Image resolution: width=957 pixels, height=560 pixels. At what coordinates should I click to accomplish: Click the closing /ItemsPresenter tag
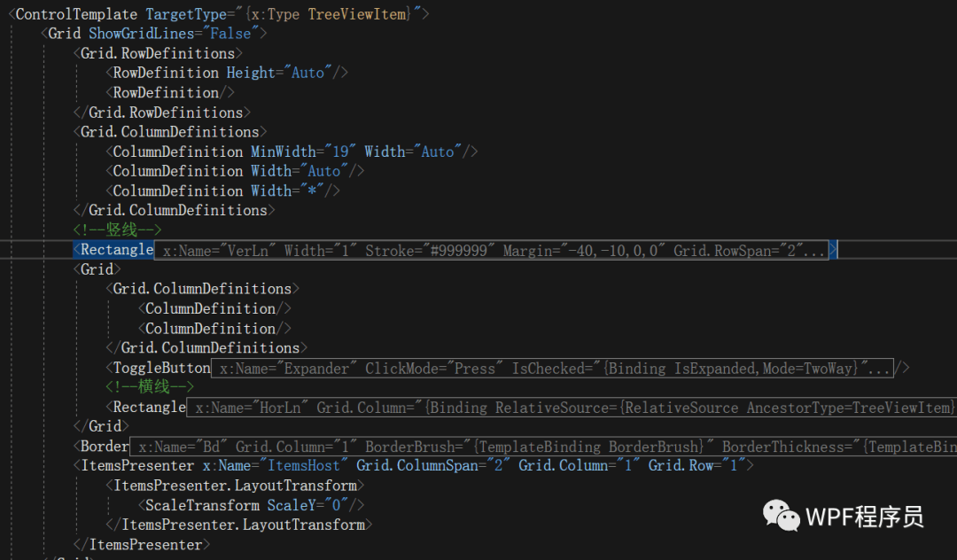(x=142, y=545)
